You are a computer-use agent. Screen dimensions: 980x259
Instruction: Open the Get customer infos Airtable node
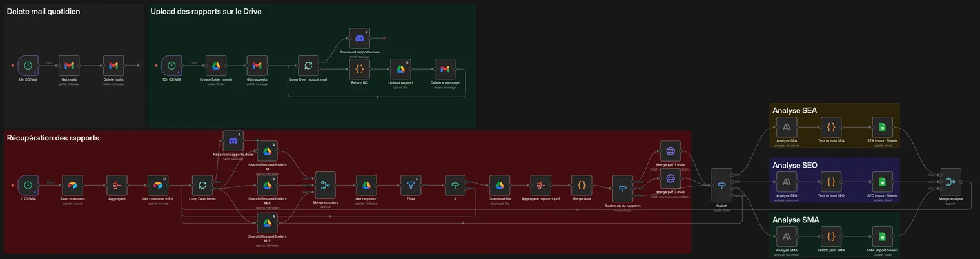(158, 185)
